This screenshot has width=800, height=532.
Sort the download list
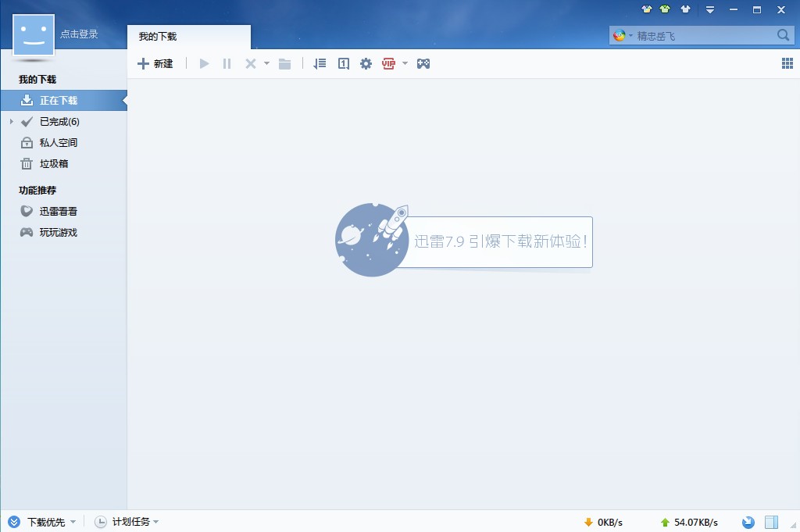319,63
